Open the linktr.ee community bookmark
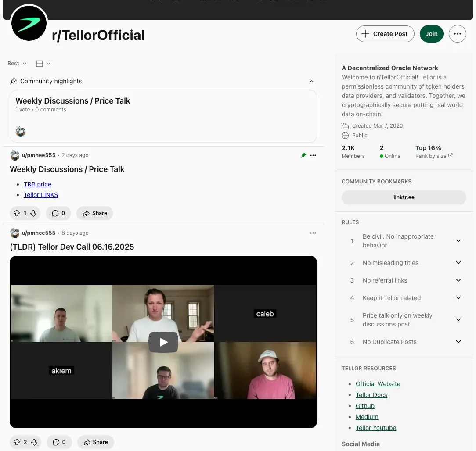 click(x=404, y=197)
